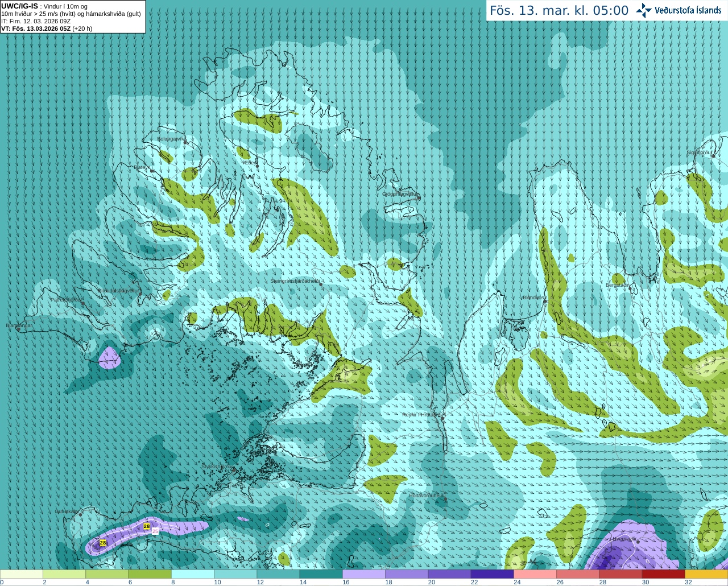Viewport: 728px width, 586px height.
Task: Select the 6–8 olive green legend swatch
Action: 150,574
